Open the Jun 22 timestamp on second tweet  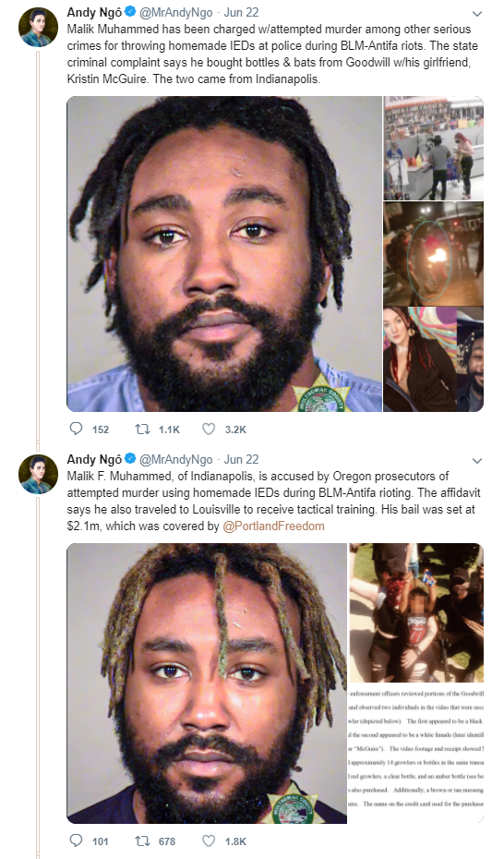(x=241, y=459)
